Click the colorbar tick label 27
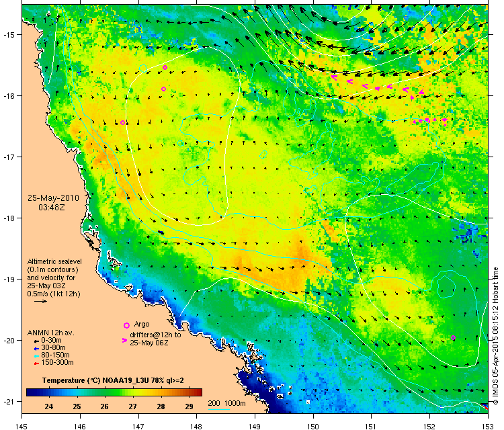 point(133,407)
